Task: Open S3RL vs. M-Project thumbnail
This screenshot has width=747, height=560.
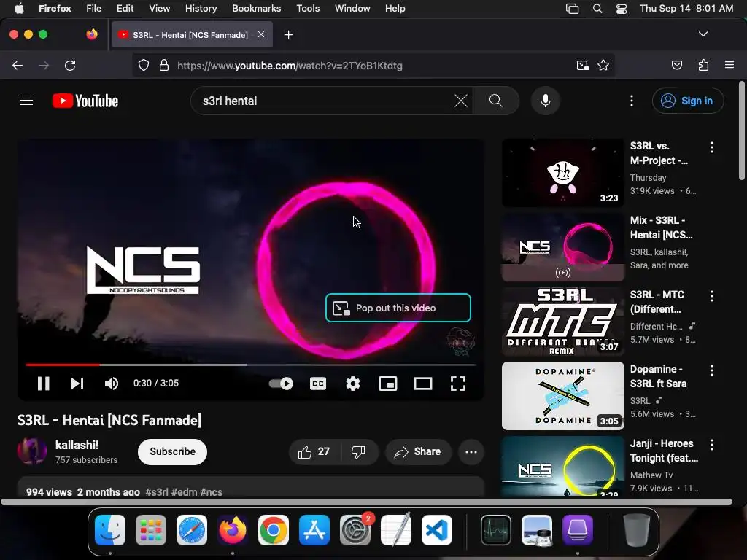Action: pos(563,173)
